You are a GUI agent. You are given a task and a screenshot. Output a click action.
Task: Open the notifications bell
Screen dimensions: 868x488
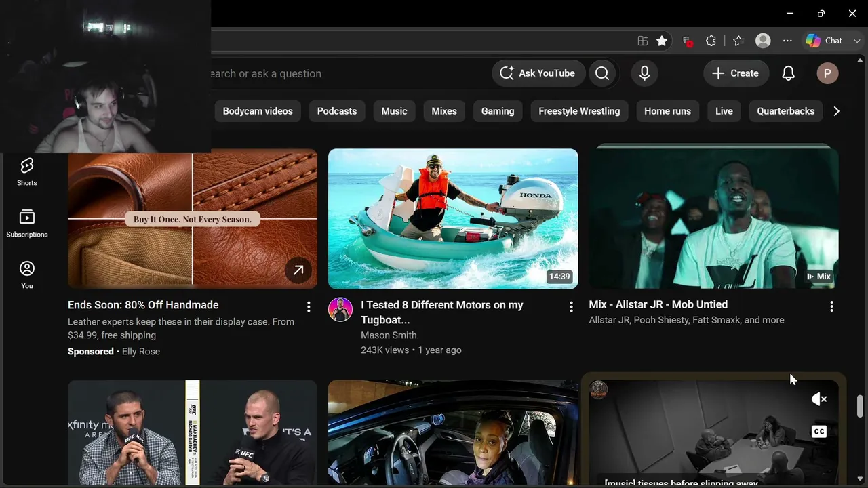(788, 73)
